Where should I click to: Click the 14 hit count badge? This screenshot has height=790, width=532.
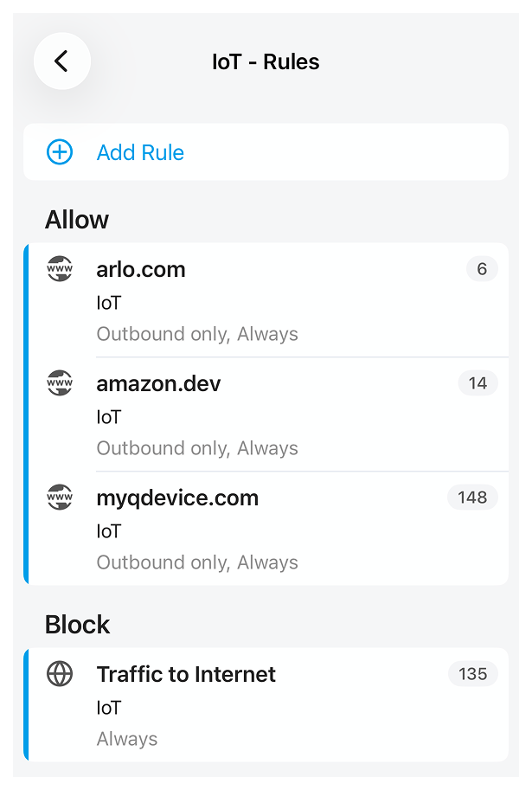pos(478,383)
